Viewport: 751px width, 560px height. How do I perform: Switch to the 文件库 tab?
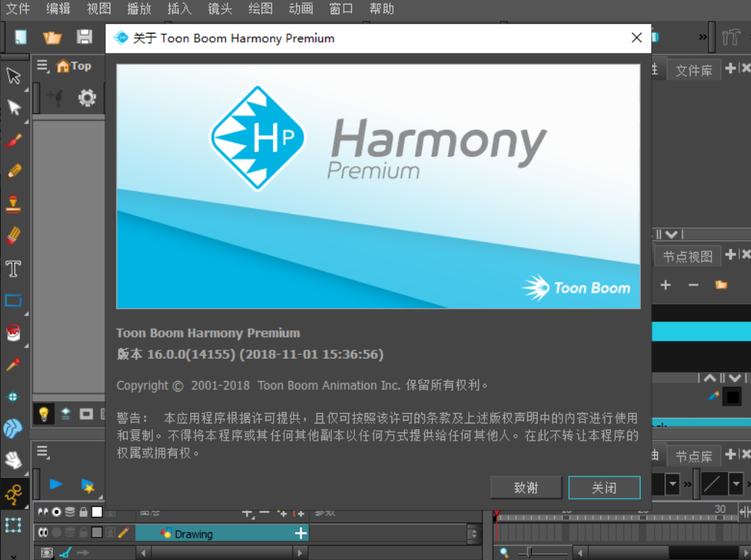click(x=693, y=71)
